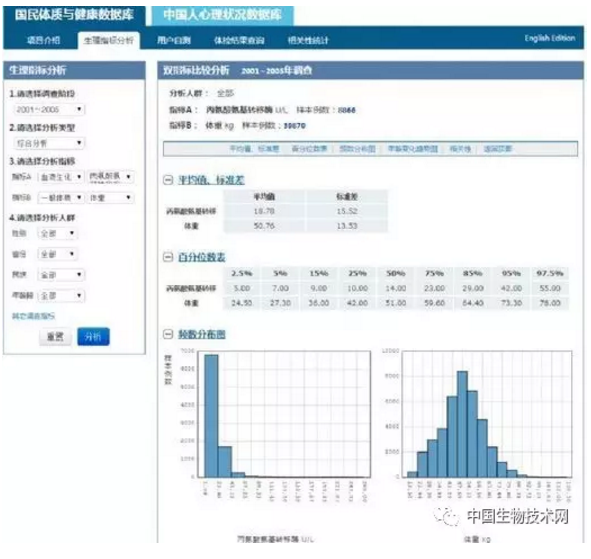Collapse the 平均值、标准差 section minus icon
Image resolution: width=591 pixels, height=559 pixels.
click(x=168, y=180)
